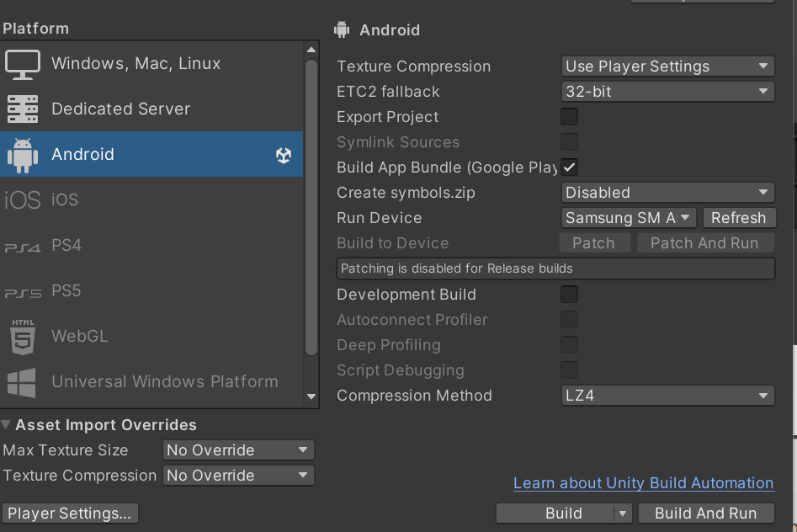Select Dedicated Server platform
Image resolution: width=797 pixels, height=532 pixels.
pyautogui.click(x=151, y=109)
